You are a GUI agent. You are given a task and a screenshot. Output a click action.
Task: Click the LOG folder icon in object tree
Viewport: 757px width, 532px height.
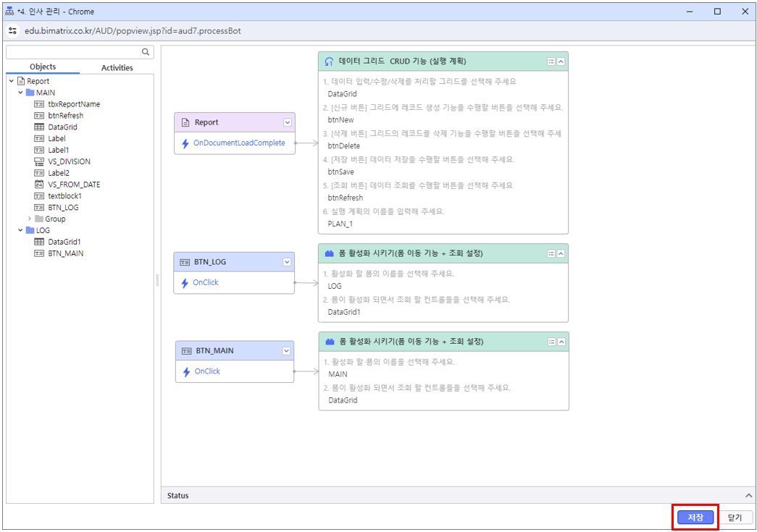[30, 231]
